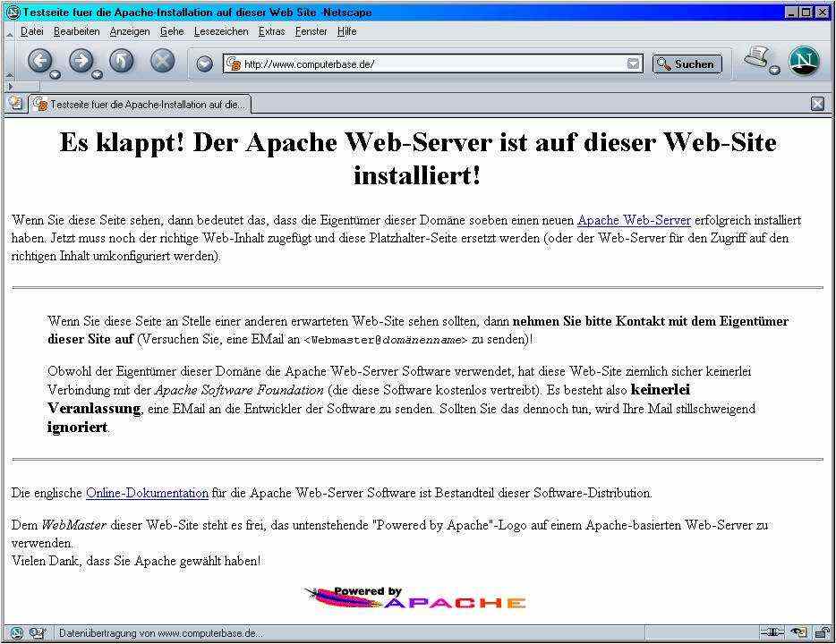Follow the Apache Web-Server link

pyautogui.click(x=634, y=220)
